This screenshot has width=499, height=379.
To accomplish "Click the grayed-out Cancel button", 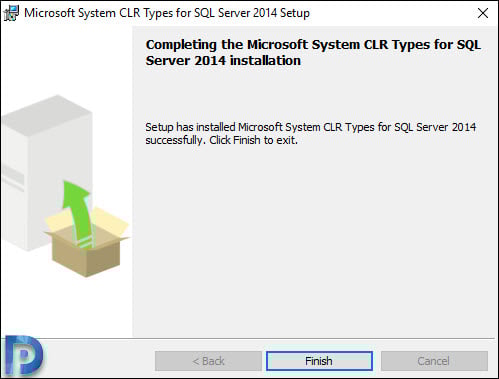I will 434,361.
